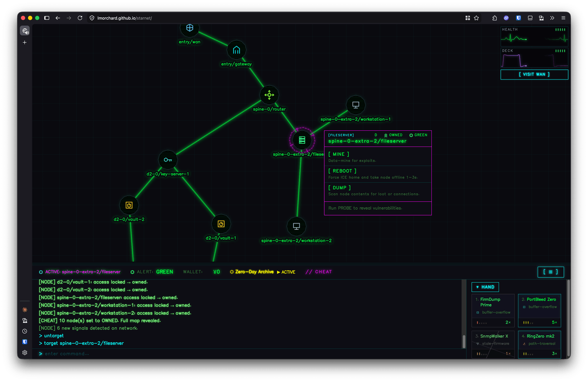This screenshot has width=588, height=382.
Task: Reload the starnet page
Action: 80,18
